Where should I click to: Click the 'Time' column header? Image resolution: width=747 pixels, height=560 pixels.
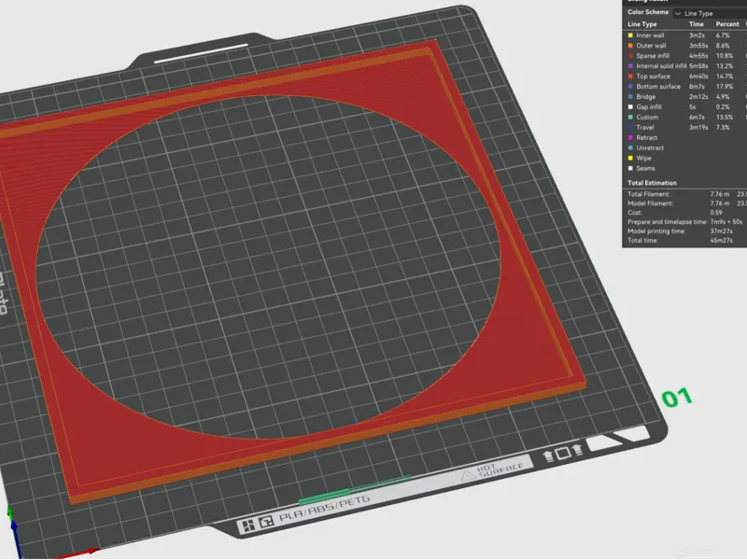696,24
